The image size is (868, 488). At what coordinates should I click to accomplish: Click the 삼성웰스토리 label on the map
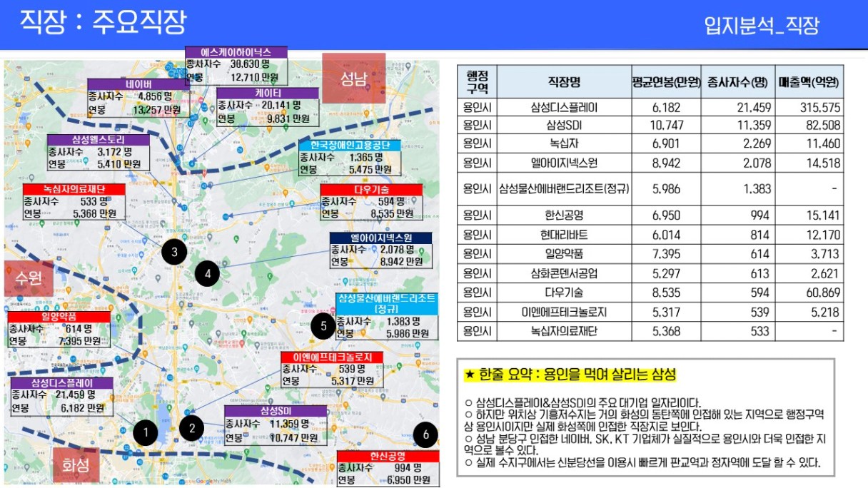coord(99,140)
